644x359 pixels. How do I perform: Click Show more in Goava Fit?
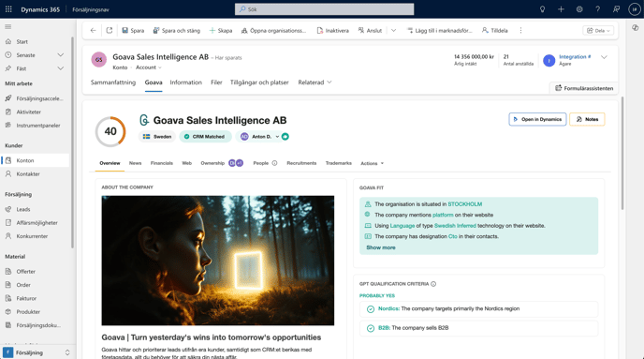pos(381,247)
